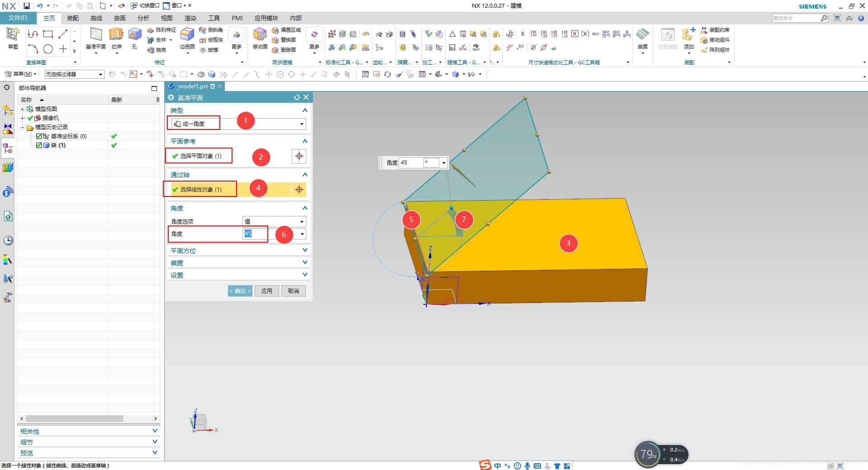Viewport: 868px width, 470px height.
Task: Click 选择平面对象 (1) selection row
Action: tap(229, 156)
